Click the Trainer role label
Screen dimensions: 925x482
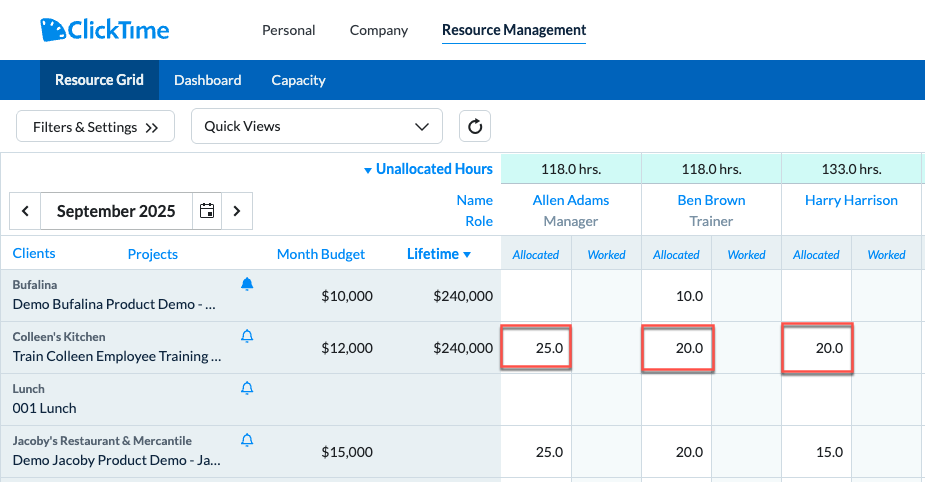pyautogui.click(x=711, y=221)
